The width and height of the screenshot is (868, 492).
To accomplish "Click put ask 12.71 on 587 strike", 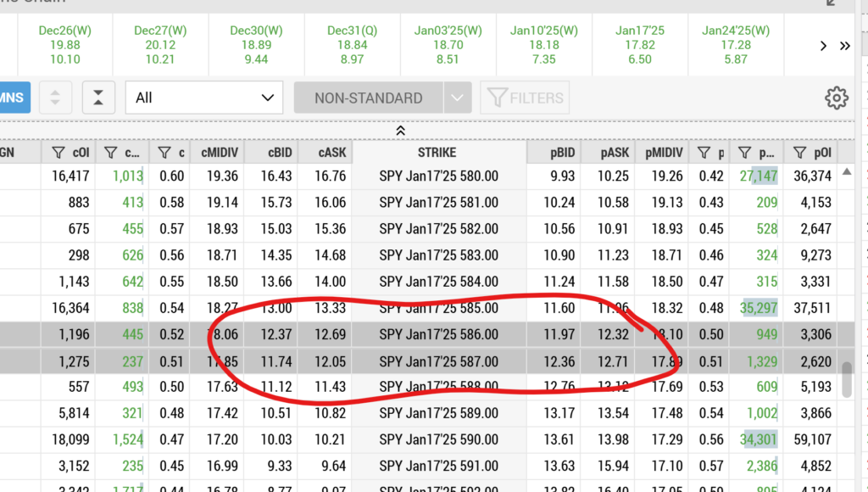I will (x=613, y=362).
